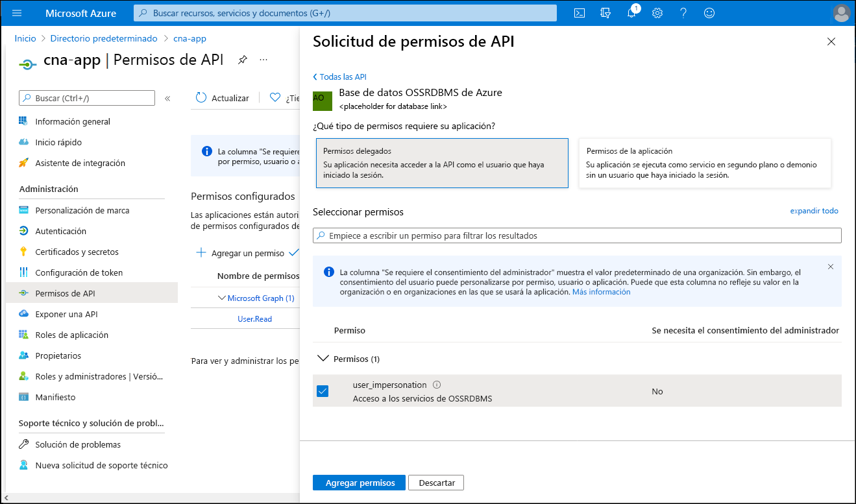Viewport: 856px width, 504px height.
Task: Open portal settings gear
Action: pos(657,13)
